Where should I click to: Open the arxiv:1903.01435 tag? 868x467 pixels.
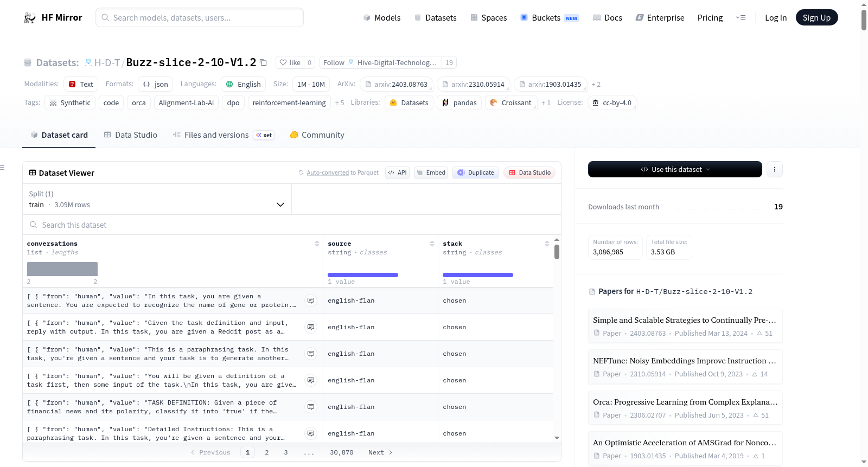point(551,84)
